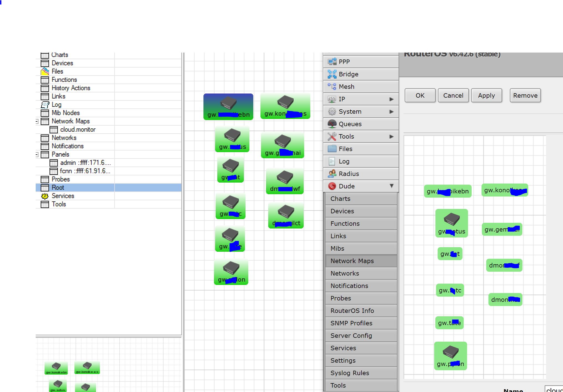The image size is (563, 392).
Task: Click the bottom 'gw.p…n' router icon on WebFig map
Action: (451, 356)
